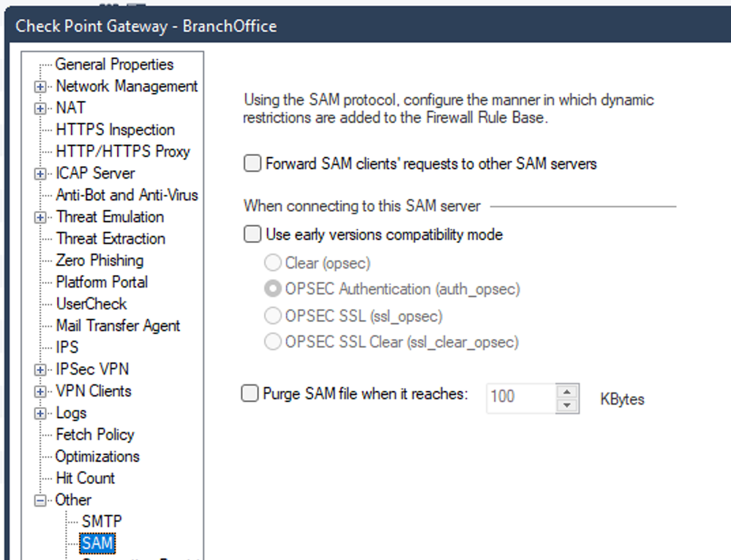Go to Zero Phishing page
This screenshot has width=731, height=560.
pos(100,260)
